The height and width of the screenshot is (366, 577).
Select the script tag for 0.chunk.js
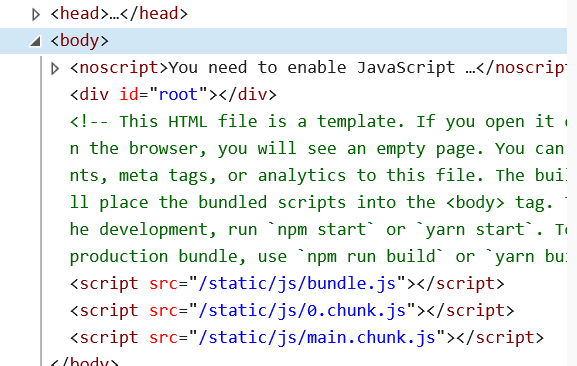[292, 311]
